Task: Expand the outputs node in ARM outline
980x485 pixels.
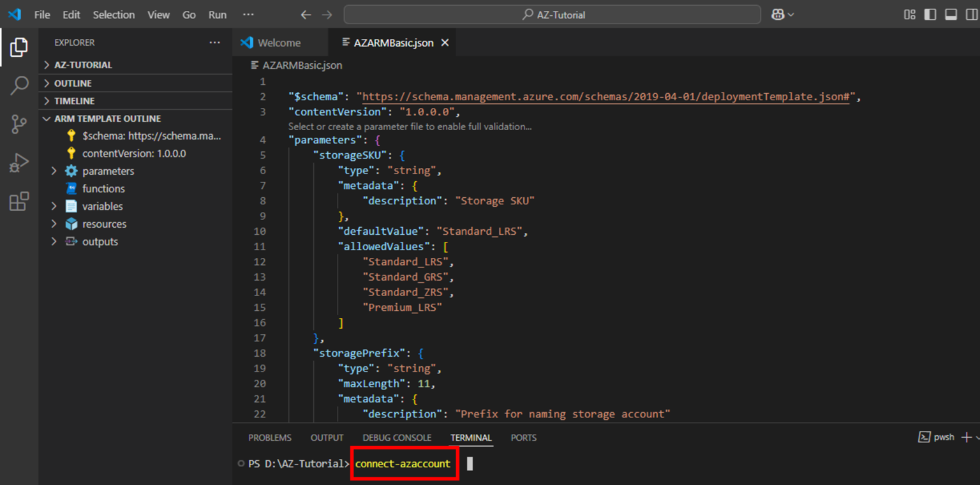Action: click(54, 242)
